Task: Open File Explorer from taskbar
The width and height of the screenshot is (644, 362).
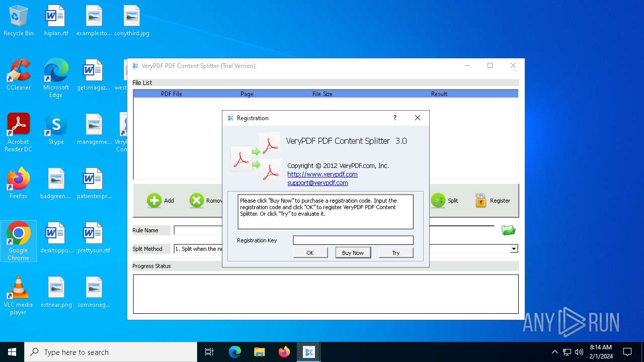Action: tap(260, 352)
